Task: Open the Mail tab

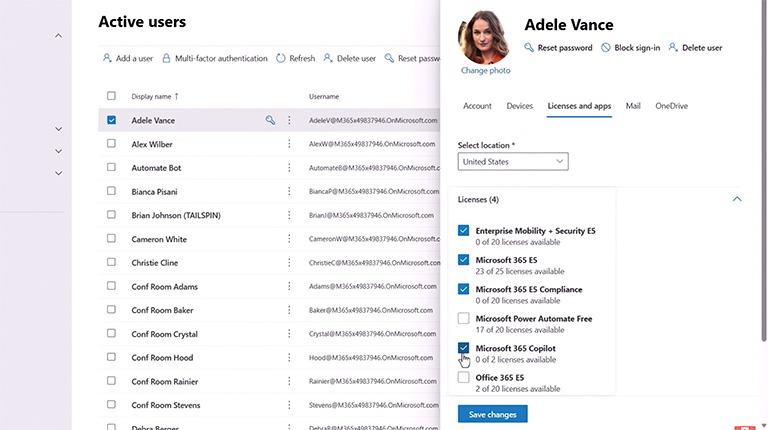Action: tap(633, 106)
